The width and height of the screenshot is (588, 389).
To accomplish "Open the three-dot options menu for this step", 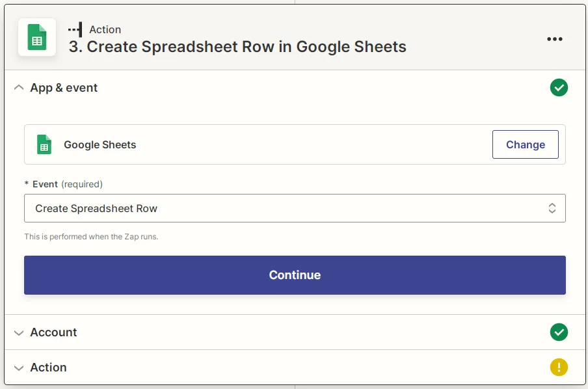I will tap(554, 39).
